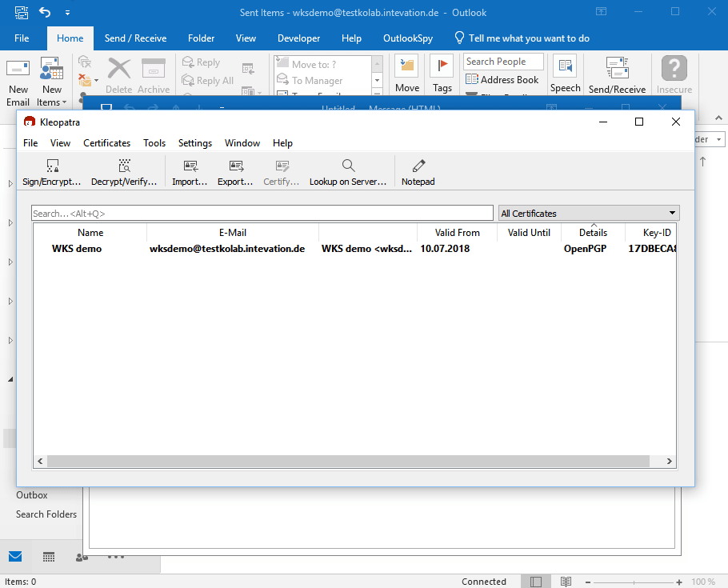Open Lookup on Server
This screenshot has width=728, height=588.
pyautogui.click(x=348, y=172)
